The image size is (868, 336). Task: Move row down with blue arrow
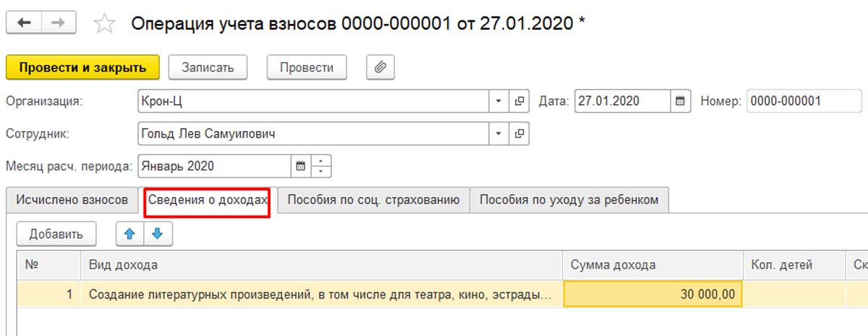(158, 234)
